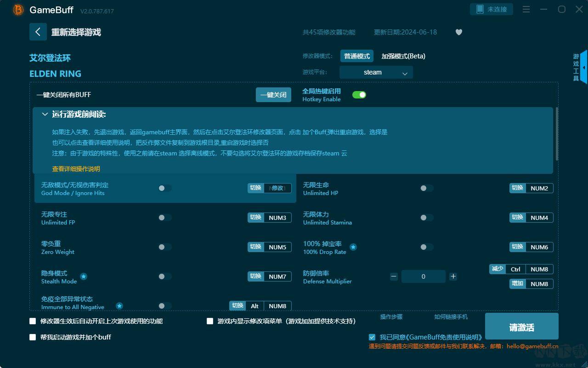Open the hamburger menu in the title bar
This screenshot has width=588, height=368.
click(526, 10)
